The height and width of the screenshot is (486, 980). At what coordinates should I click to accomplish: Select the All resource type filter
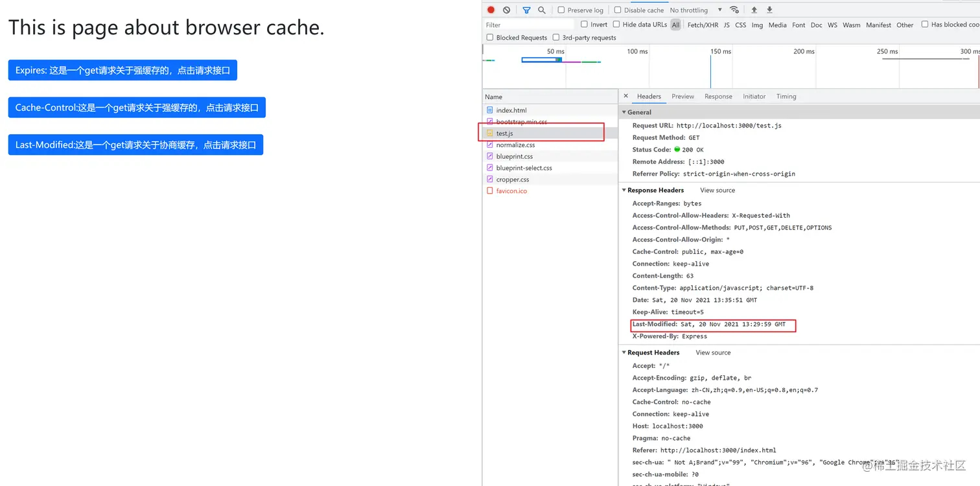[676, 25]
